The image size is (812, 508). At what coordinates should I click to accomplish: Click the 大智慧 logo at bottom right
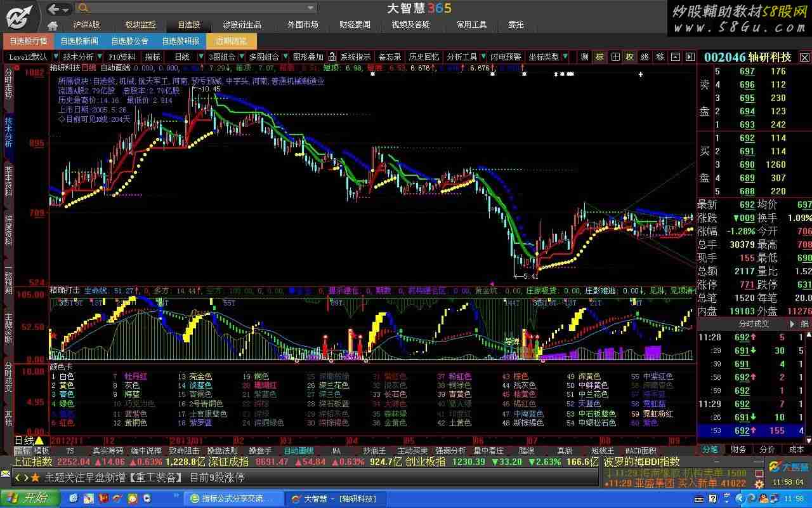789,467
